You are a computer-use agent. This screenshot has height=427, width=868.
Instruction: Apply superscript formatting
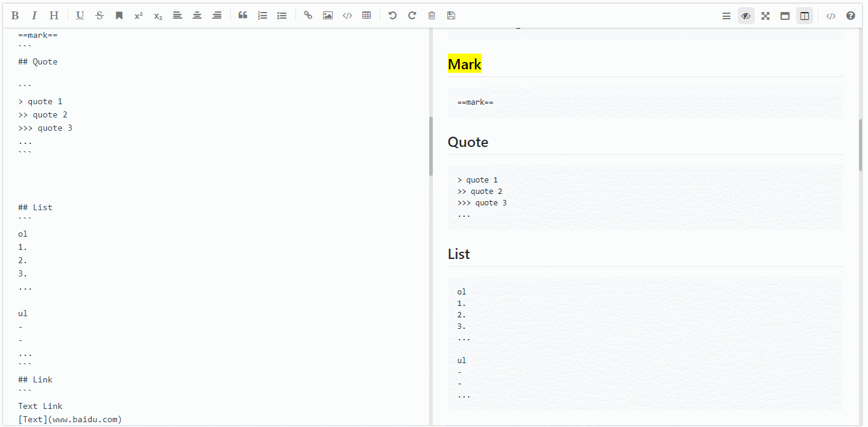tap(139, 16)
